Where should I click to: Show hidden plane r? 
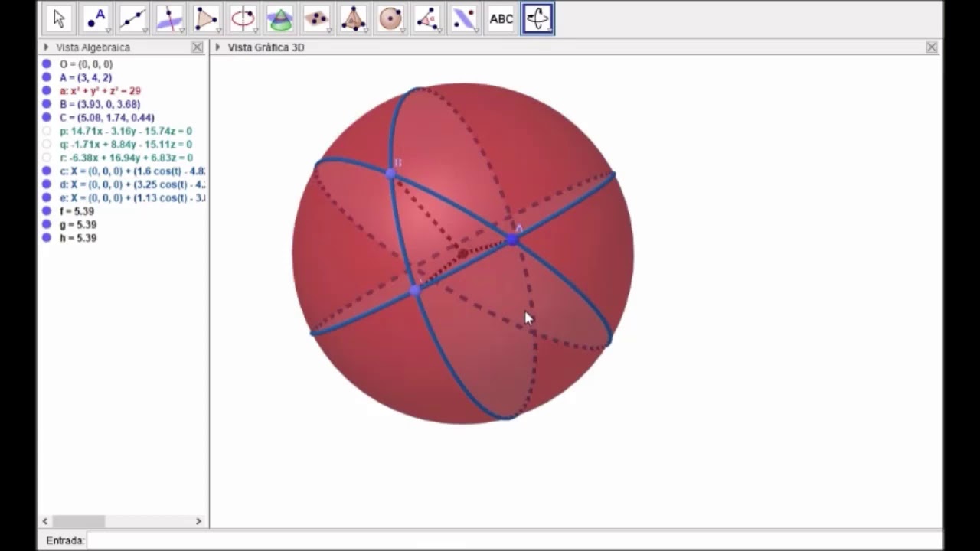click(47, 158)
